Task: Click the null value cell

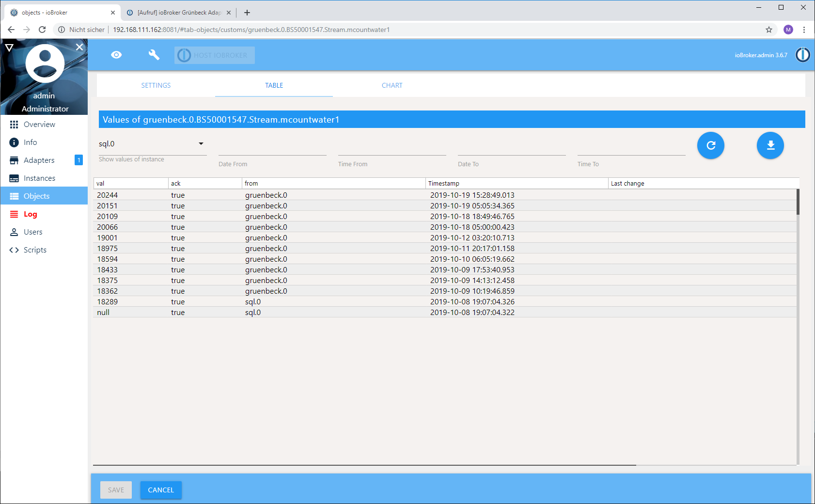Action: [103, 312]
